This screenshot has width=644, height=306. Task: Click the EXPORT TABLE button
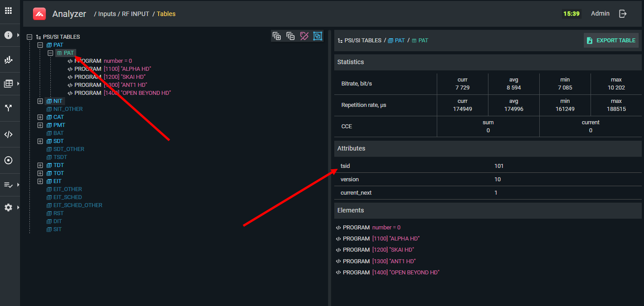point(611,41)
